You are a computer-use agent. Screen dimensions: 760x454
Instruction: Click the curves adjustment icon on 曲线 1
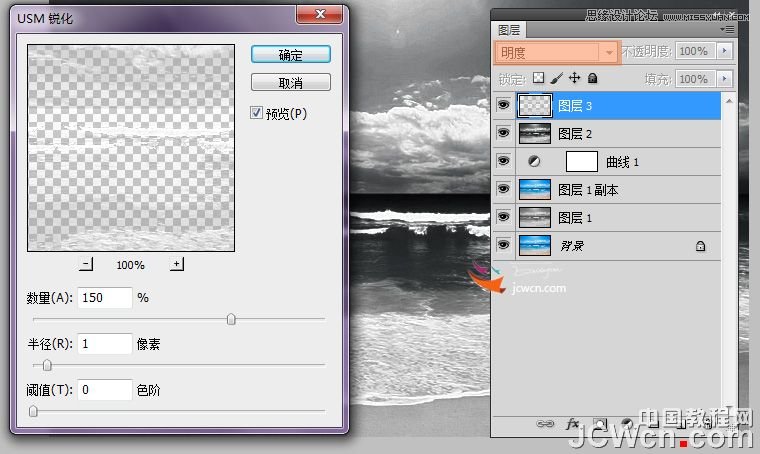[x=534, y=161]
